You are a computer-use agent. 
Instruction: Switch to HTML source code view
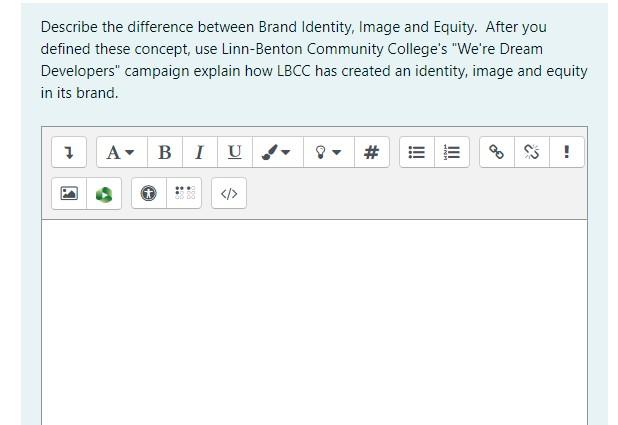point(229,193)
